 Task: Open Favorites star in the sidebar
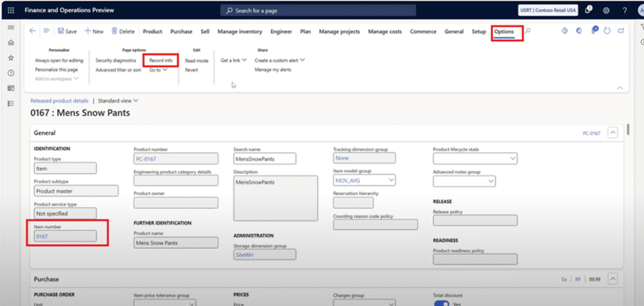coord(11,58)
